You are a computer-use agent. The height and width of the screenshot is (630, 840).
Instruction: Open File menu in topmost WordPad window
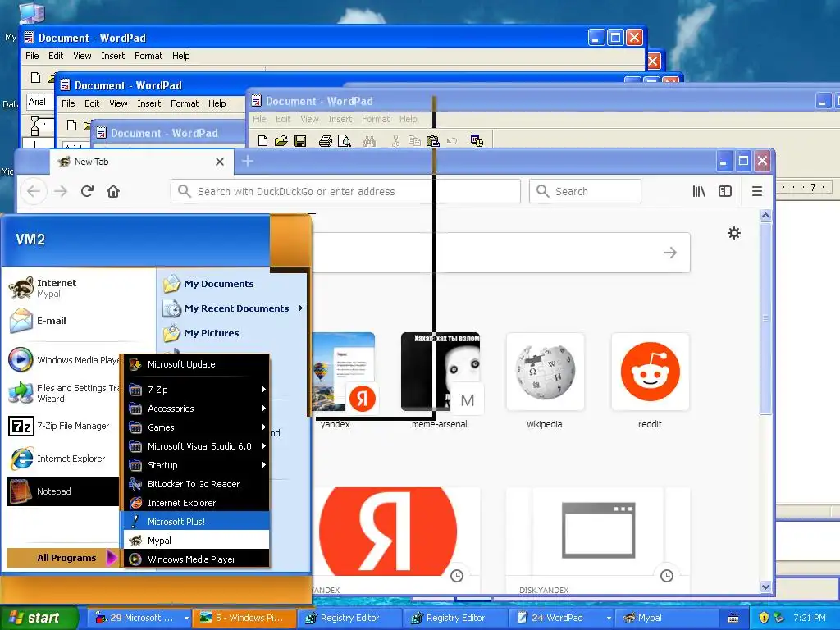click(x=32, y=56)
